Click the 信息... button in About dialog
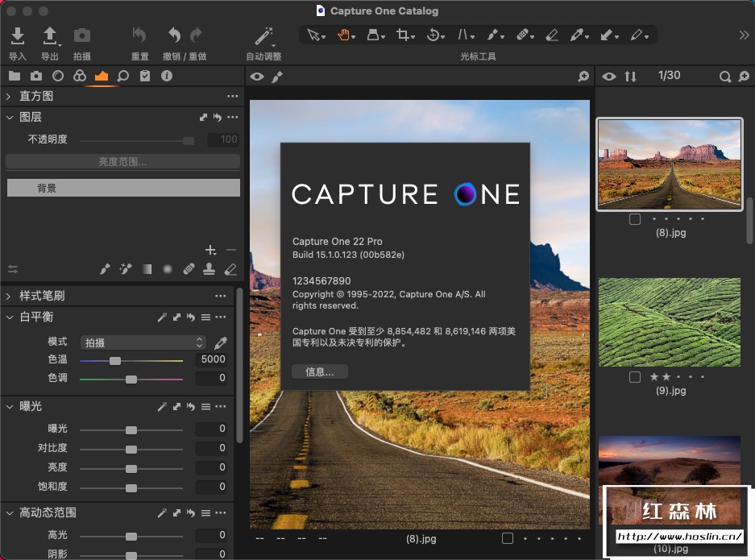Screen dimensions: 755x560 click(319, 371)
